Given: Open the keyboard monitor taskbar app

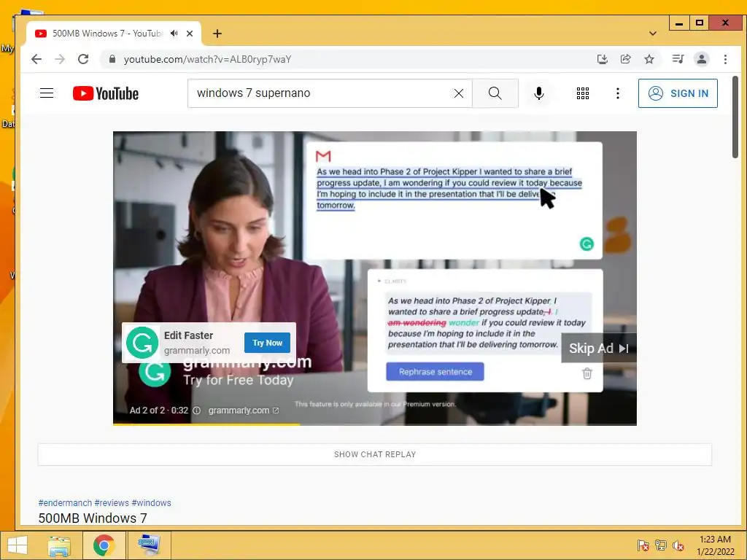Looking at the screenshot, I should pos(149,545).
